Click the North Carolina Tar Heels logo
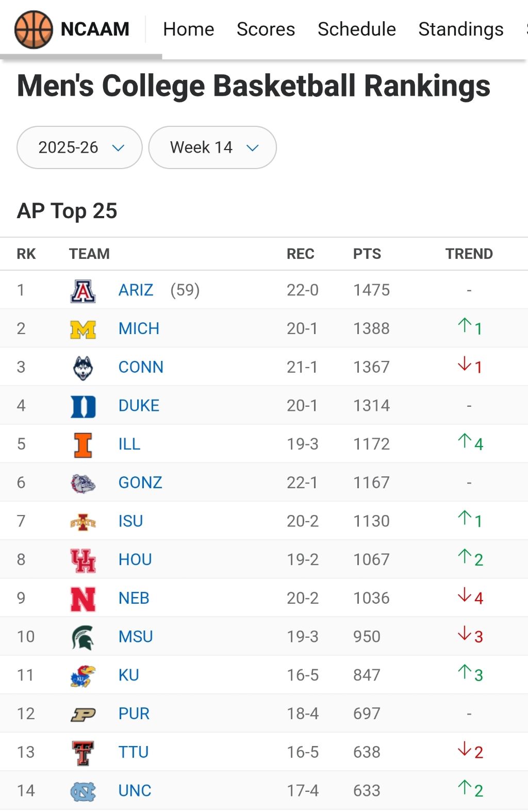528x812 pixels. [x=83, y=791]
